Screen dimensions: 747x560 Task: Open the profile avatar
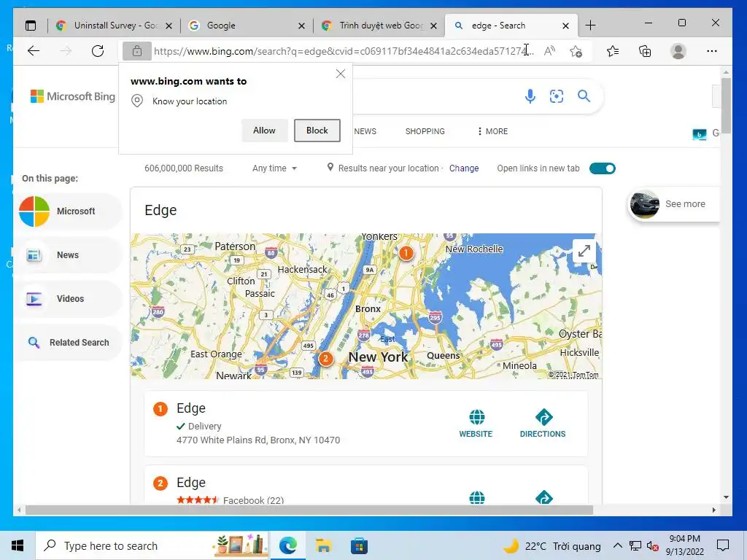pos(678,51)
